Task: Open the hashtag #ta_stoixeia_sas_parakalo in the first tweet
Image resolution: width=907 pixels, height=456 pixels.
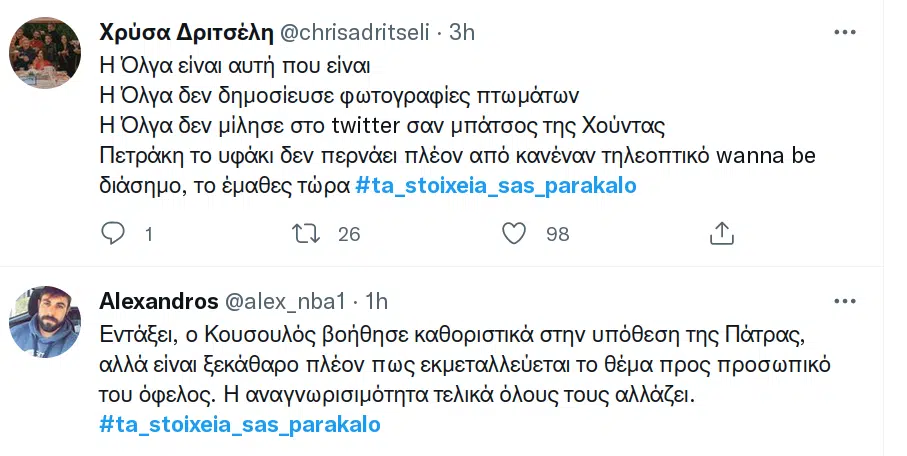Action: tap(496, 186)
